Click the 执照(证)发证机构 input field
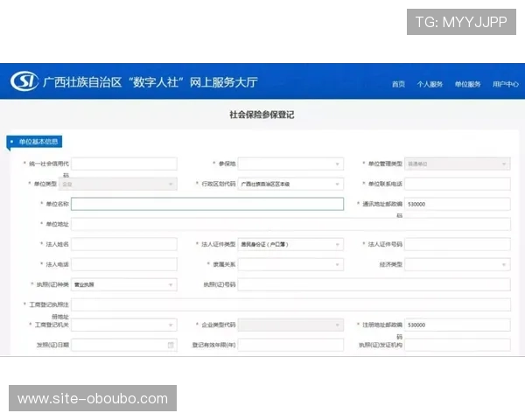525x420 pixels. pos(458,345)
